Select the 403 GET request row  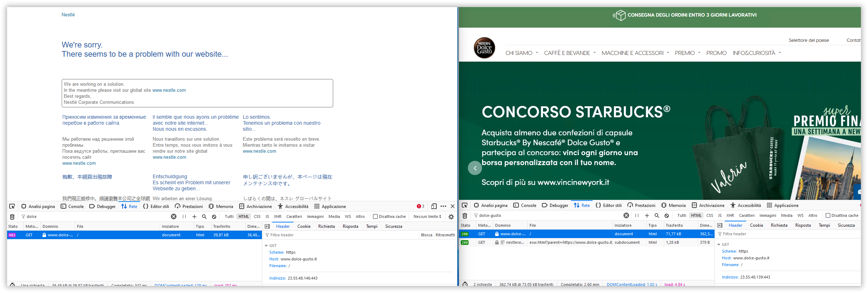click(x=134, y=235)
